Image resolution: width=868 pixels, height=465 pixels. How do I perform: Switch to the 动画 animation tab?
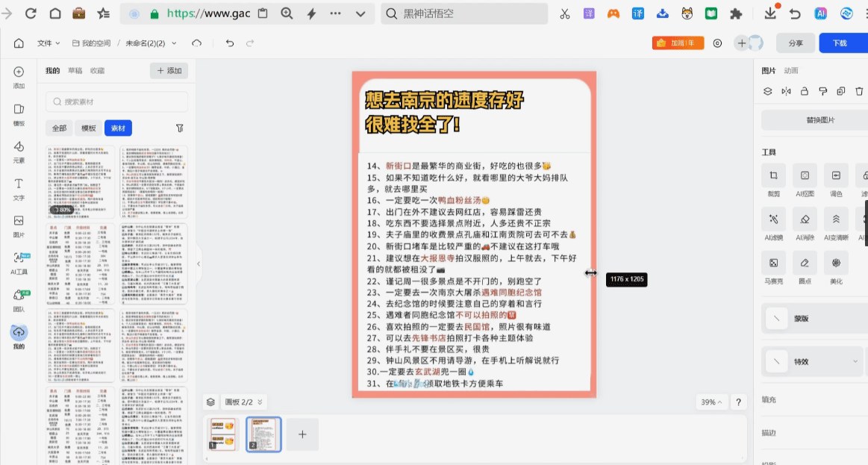[791, 70]
